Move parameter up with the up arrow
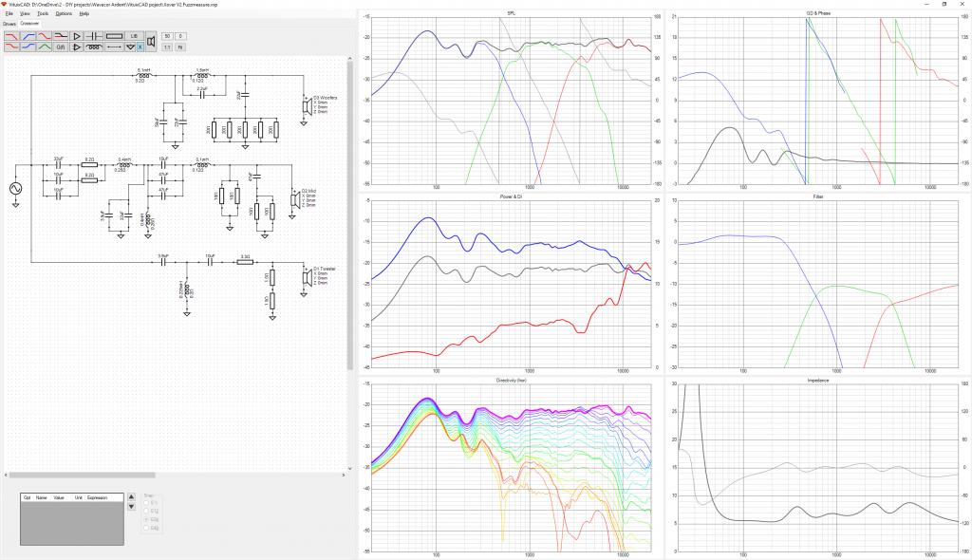The width and height of the screenshot is (972, 560). pos(131,496)
